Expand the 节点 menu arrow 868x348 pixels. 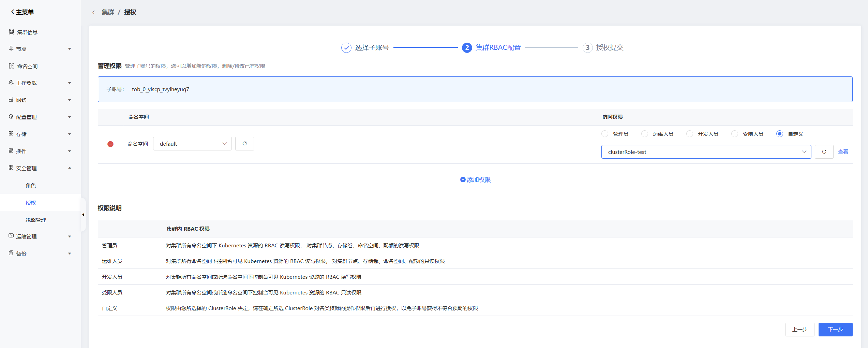pyautogui.click(x=70, y=49)
